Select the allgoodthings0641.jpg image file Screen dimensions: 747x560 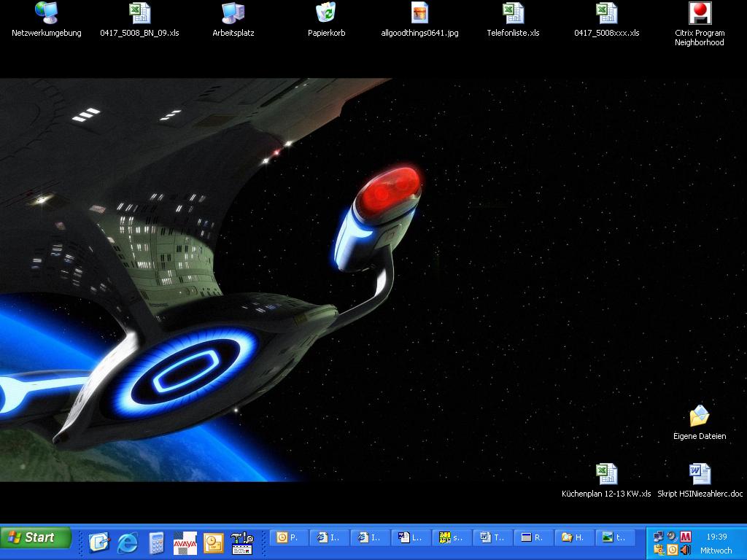419,13
